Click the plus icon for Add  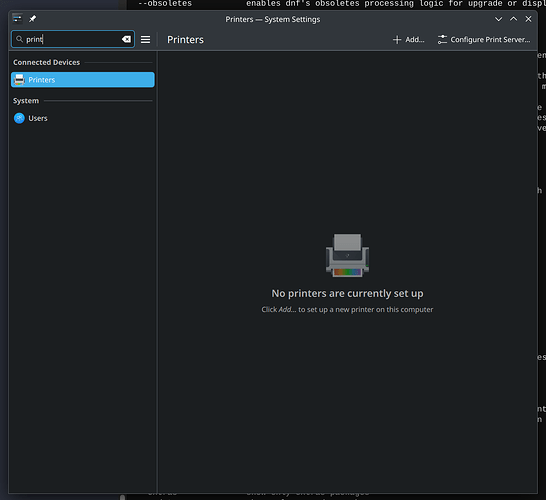[397, 40]
